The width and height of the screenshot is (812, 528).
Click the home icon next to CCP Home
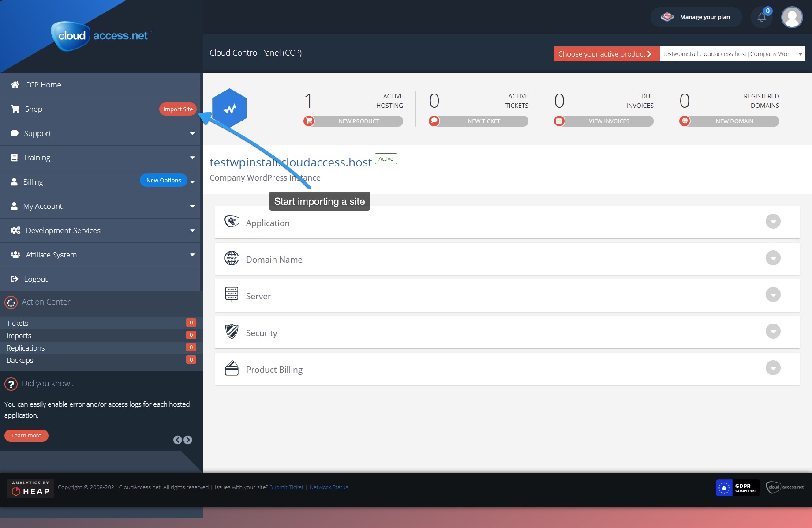pyautogui.click(x=15, y=85)
